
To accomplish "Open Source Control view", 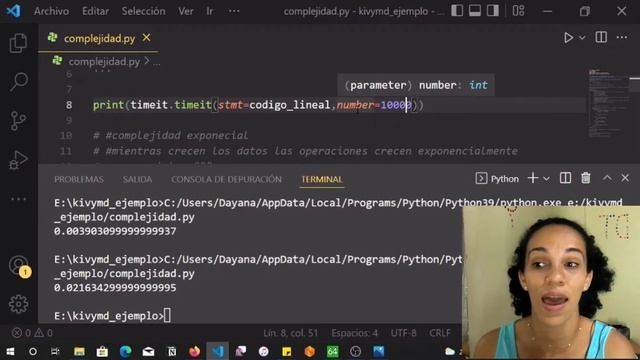I will (x=18, y=121).
